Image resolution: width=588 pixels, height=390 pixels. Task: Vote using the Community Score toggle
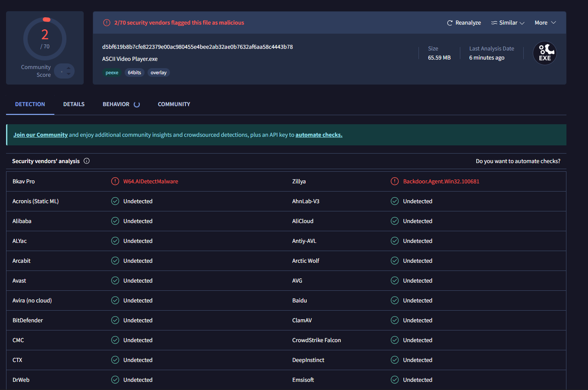[x=65, y=71]
